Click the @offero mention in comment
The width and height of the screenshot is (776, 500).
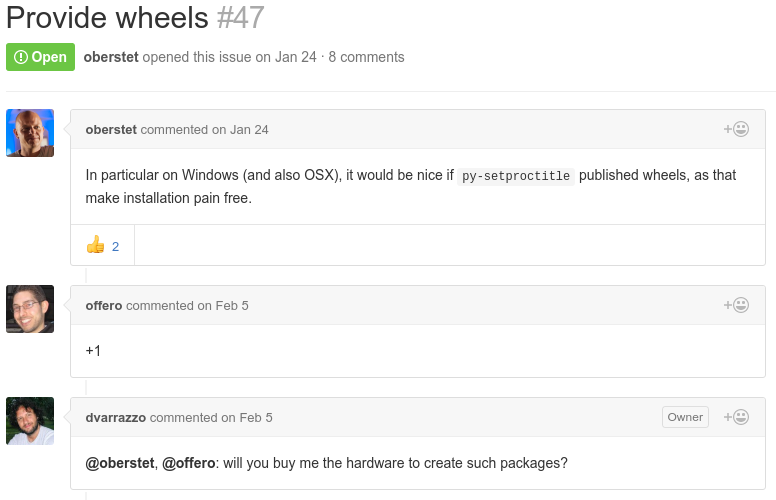[189, 463]
